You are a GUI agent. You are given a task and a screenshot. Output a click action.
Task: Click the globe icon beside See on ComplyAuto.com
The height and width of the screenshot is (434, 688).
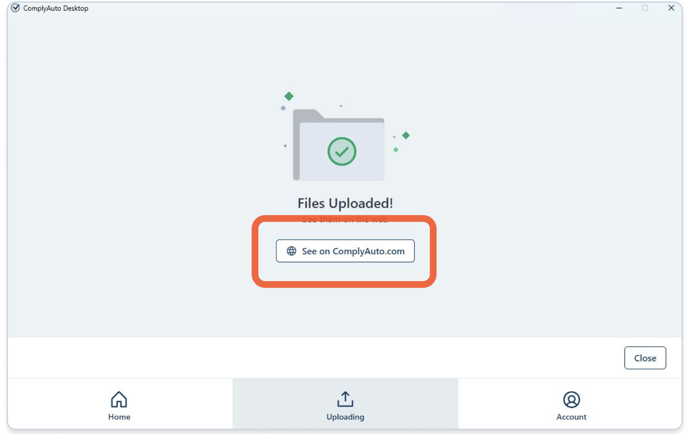tap(291, 251)
